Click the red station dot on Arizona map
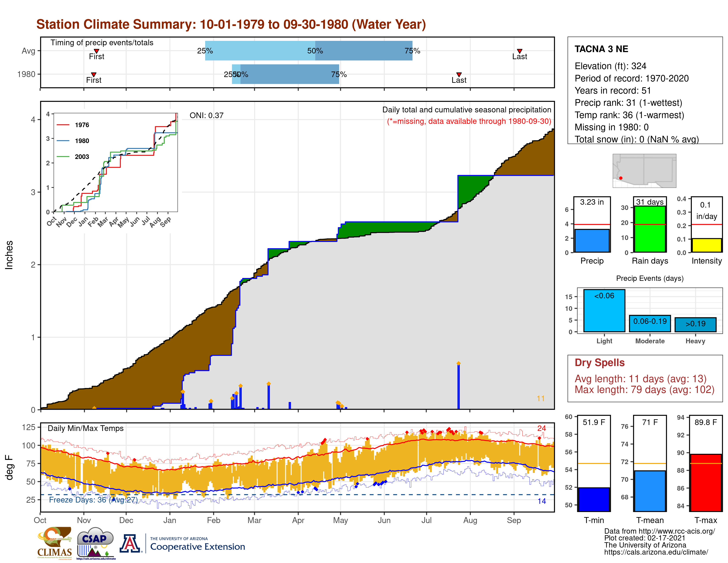This screenshot has height=563, width=728. pyautogui.click(x=621, y=178)
